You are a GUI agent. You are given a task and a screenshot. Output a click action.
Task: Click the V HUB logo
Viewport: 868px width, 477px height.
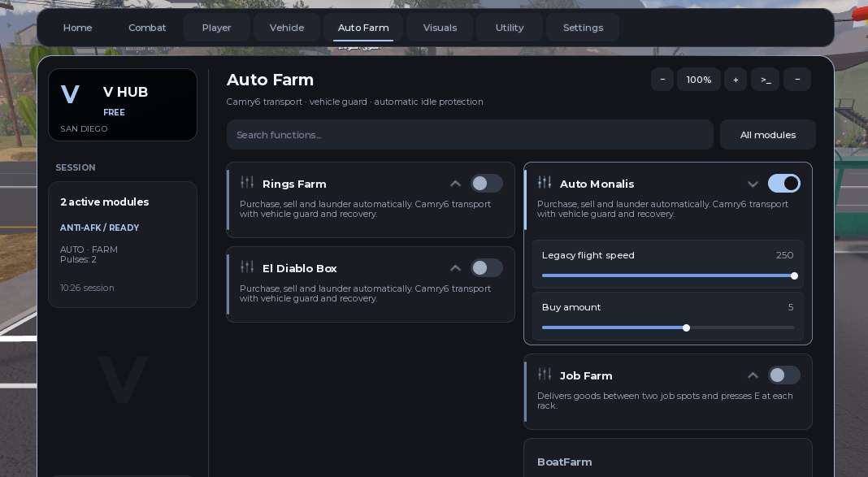click(x=71, y=94)
